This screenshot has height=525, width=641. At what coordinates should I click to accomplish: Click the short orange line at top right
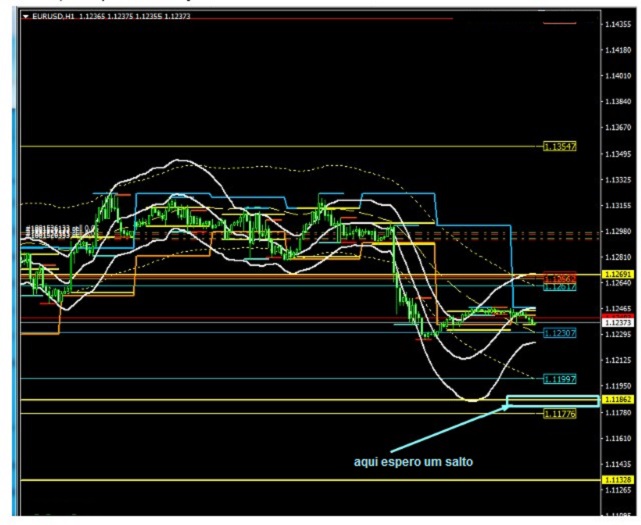pyautogui.click(x=557, y=23)
